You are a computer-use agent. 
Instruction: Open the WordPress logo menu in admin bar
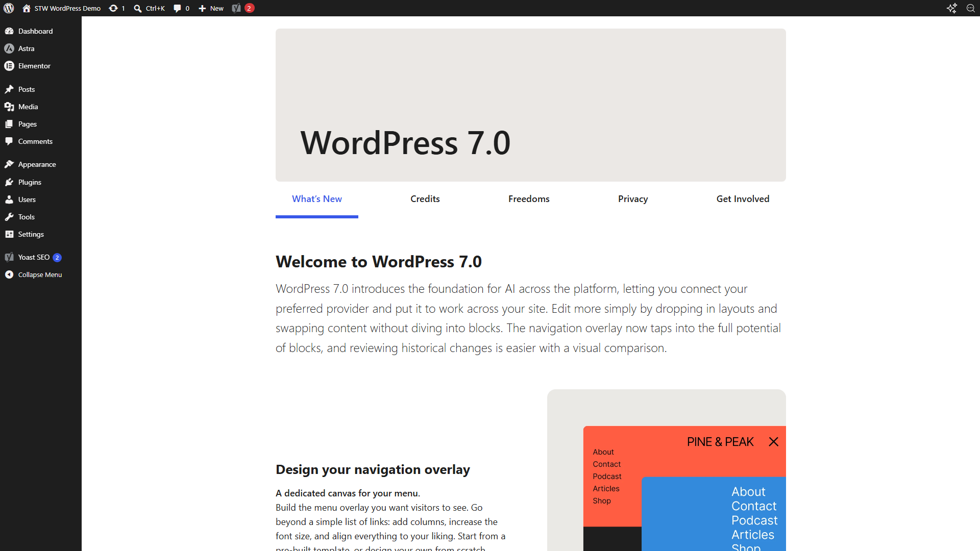pos(9,8)
